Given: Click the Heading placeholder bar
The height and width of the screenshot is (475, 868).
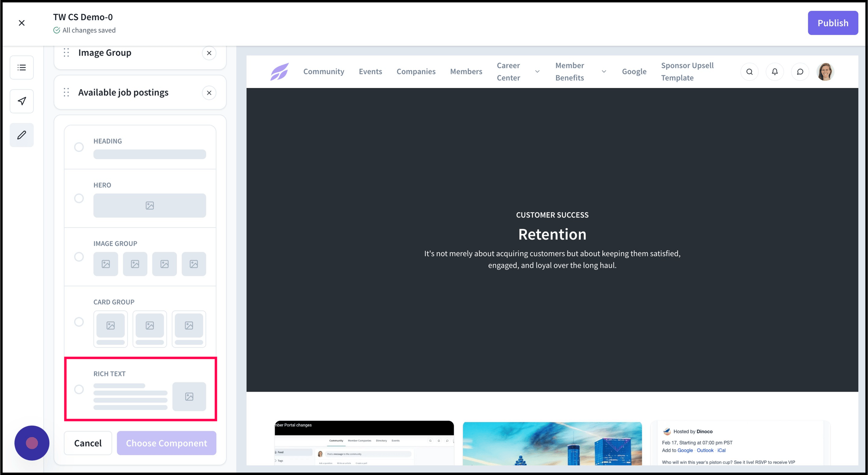Looking at the screenshot, I should (150, 154).
